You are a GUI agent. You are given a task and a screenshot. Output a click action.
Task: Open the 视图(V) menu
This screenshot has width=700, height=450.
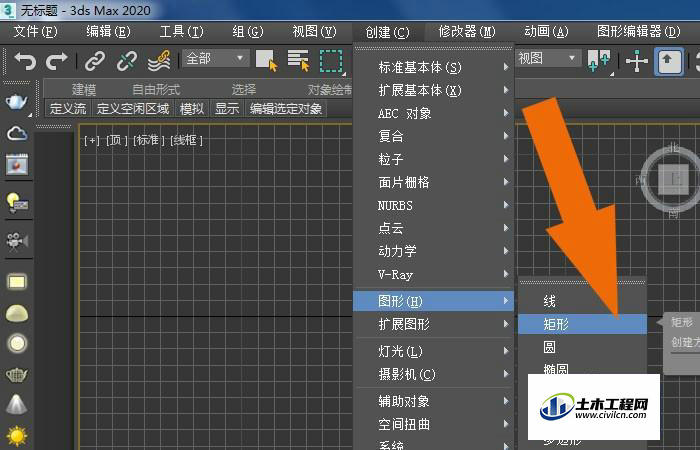point(314,32)
